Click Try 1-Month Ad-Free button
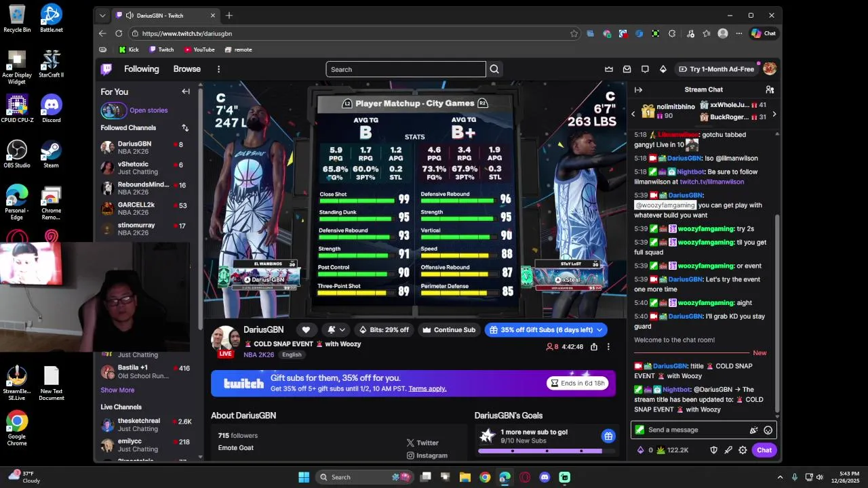Screen dimensions: 868x488 (x=716, y=69)
